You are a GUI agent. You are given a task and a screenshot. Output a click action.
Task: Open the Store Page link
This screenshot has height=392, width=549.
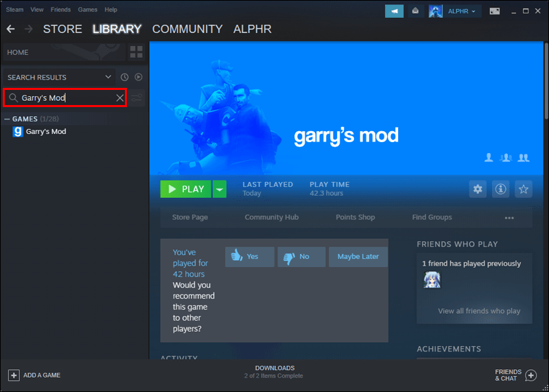pyautogui.click(x=190, y=217)
